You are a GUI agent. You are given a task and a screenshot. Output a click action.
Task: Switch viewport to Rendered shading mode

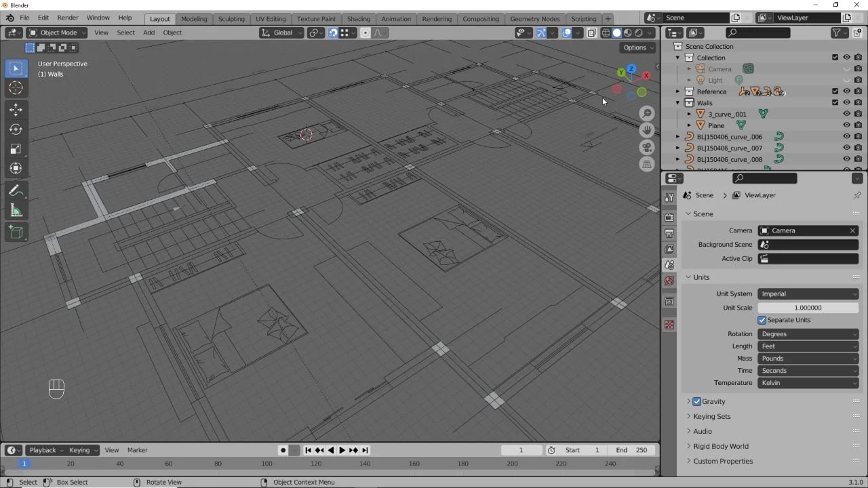(x=638, y=33)
